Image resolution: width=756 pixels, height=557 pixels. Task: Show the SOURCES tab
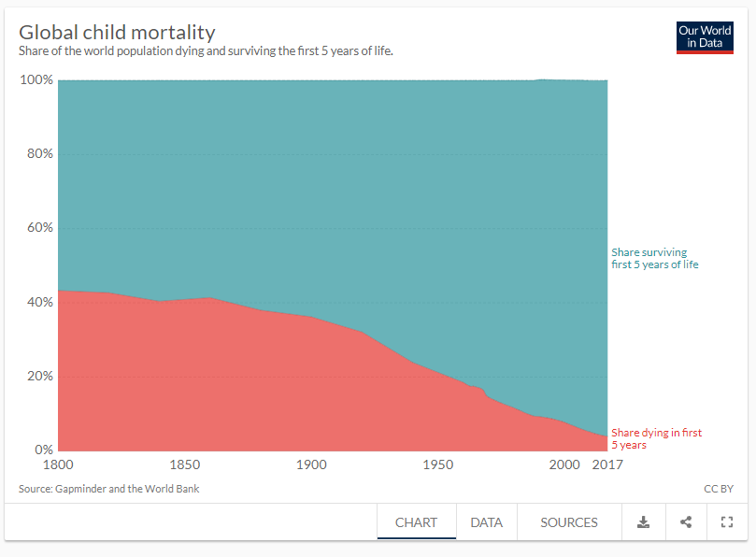pos(568,522)
